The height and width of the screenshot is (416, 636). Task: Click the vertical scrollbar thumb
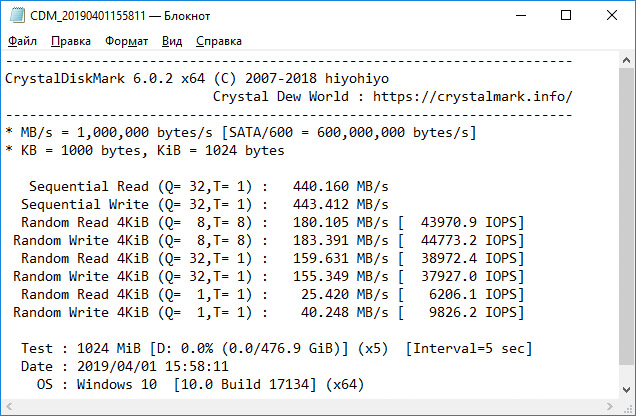tap(626, 217)
